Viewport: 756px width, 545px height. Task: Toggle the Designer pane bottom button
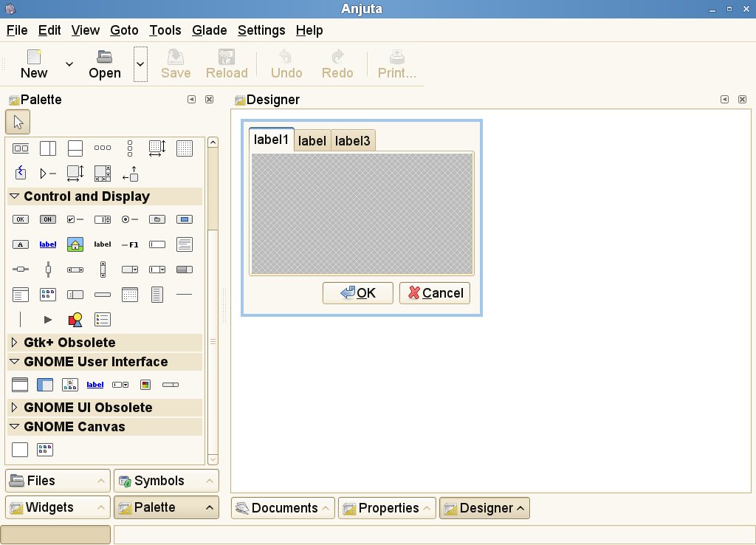484,508
